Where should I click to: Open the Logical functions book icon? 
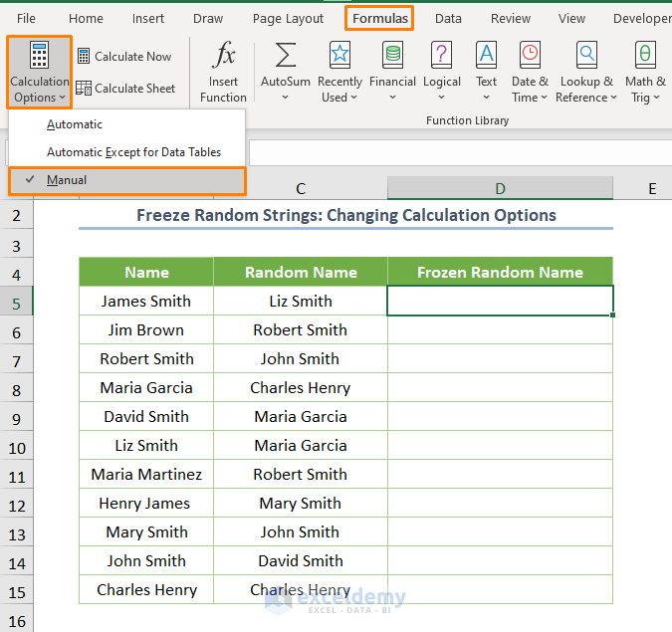coord(441,55)
